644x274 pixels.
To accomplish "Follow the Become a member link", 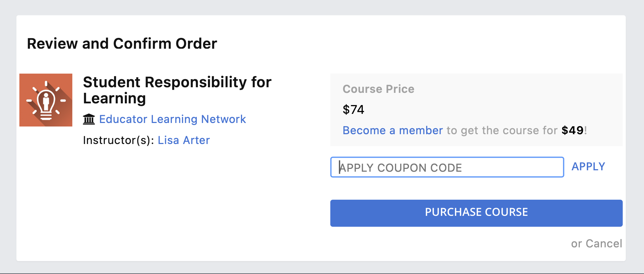I will pos(393,130).
